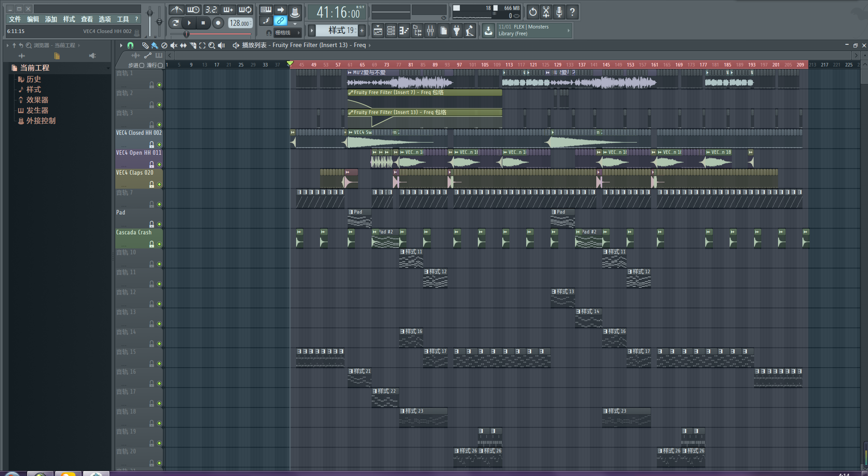The image size is (868, 476).
Task: Toggle the playlist snap magnet
Action: coord(130,45)
